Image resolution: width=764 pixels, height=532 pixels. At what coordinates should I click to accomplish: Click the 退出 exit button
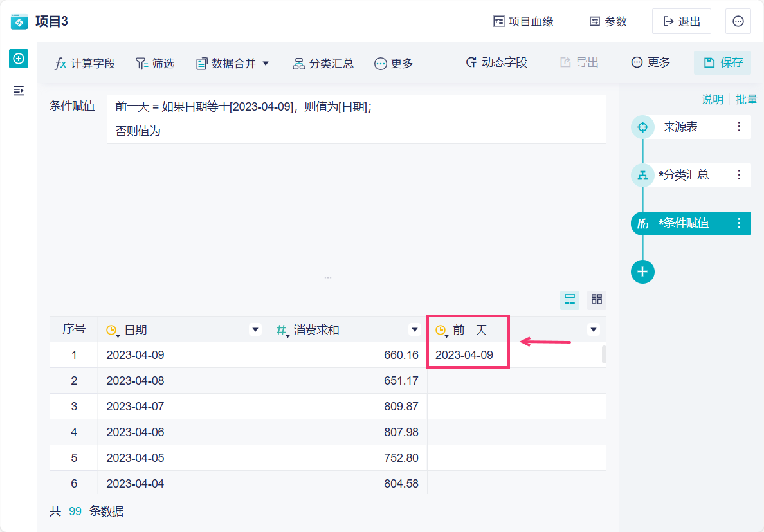(681, 21)
